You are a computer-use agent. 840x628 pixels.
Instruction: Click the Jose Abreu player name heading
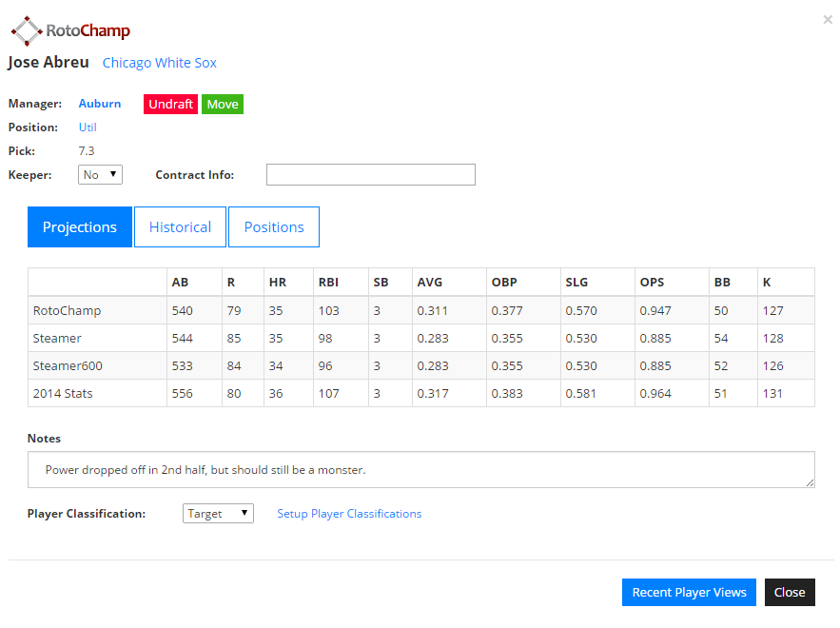point(49,62)
